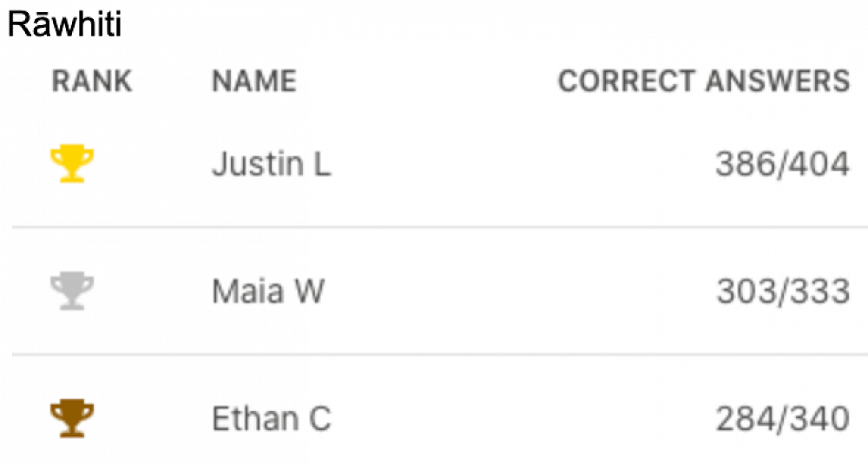The image size is (868, 464).
Task: Click the divider line below Justin L
Action: [x=434, y=227]
